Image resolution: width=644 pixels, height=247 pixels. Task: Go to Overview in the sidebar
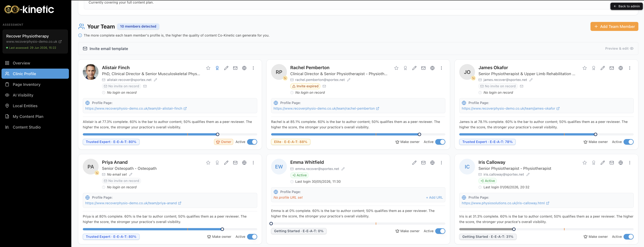coord(35,63)
